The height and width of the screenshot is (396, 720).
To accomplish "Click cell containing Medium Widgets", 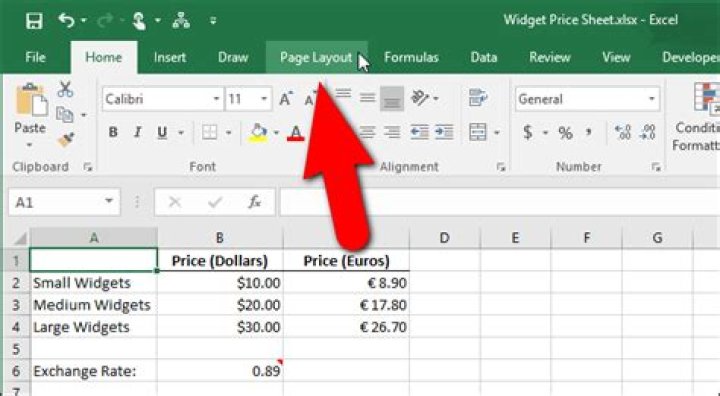I will (x=94, y=305).
